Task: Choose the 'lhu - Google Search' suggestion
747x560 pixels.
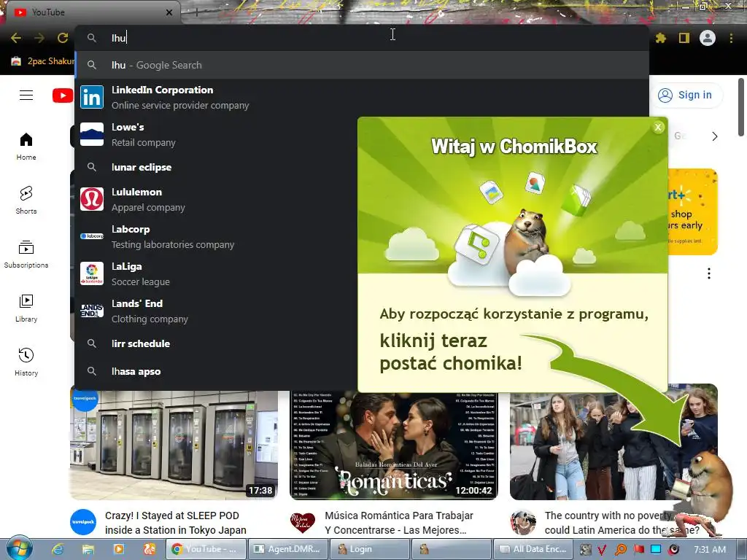Action: pyautogui.click(x=362, y=65)
